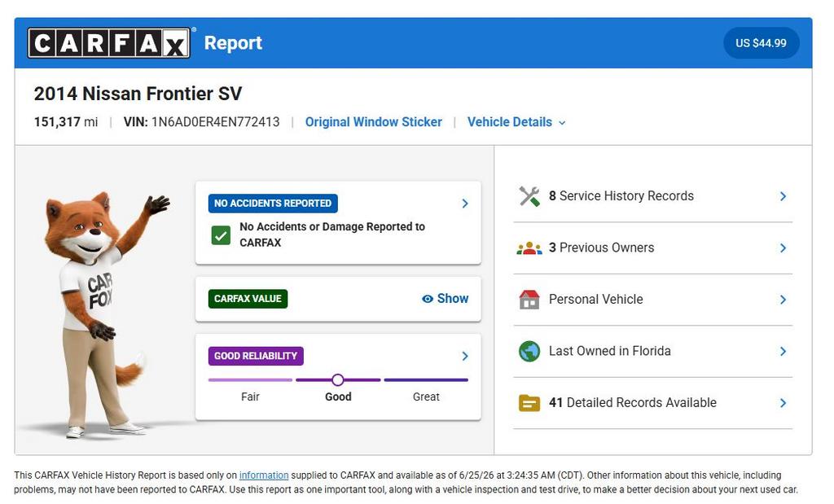
Task: Click the 8 Service History Records text
Action: 621,196
